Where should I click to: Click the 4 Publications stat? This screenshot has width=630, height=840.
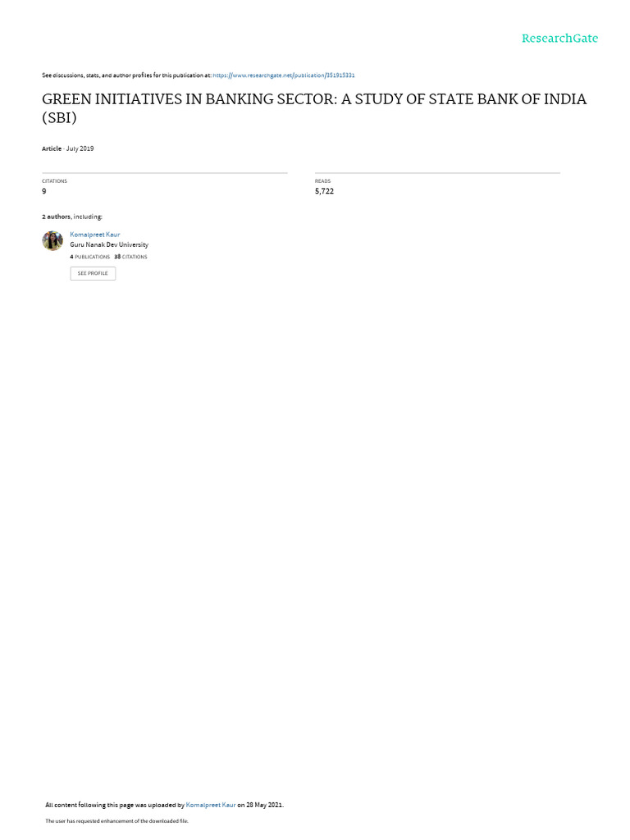[x=90, y=257]
